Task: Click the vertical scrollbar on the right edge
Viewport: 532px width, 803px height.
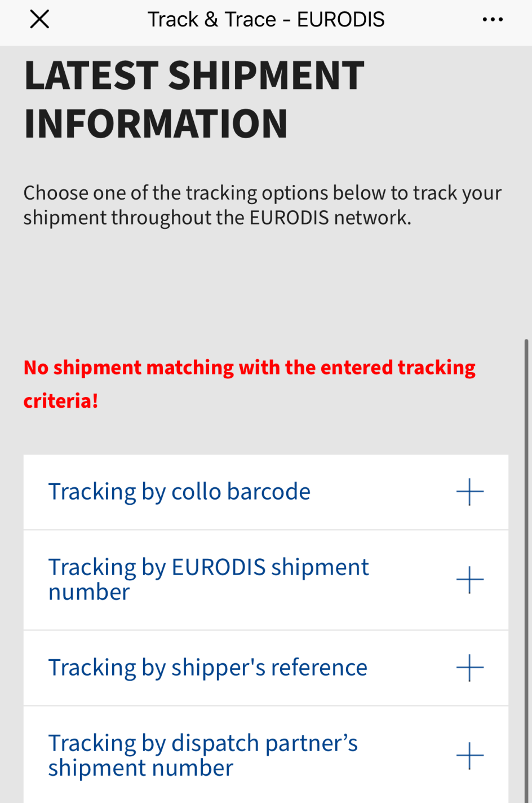Action: pos(527,570)
